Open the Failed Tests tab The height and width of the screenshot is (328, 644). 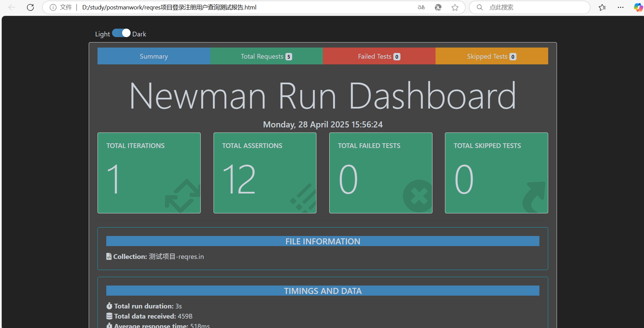click(379, 56)
